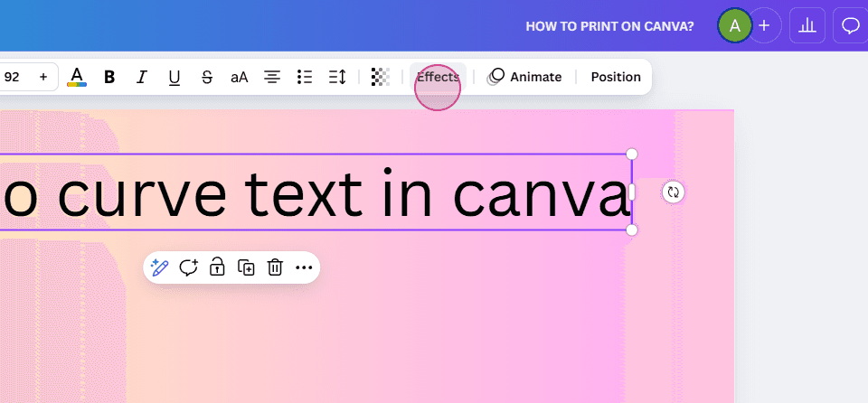Toggle underline formatting
This screenshot has height=403, width=868.
175,77
